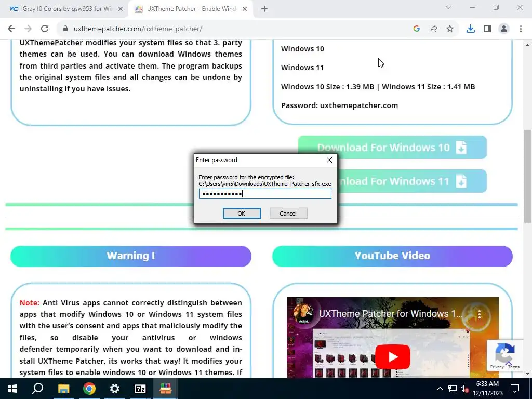
Task: Open Windows taskbar search
Action: click(37, 389)
